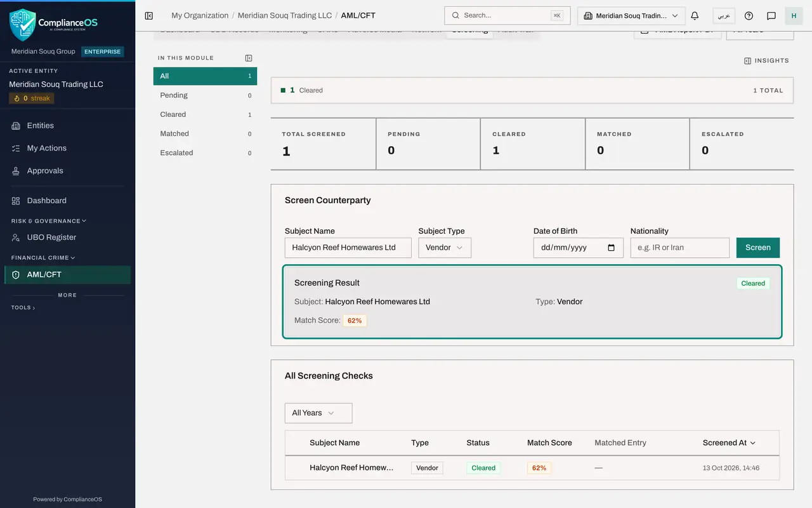Expand the Tools section
The height and width of the screenshot is (508, 812).
click(x=23, y=307)
